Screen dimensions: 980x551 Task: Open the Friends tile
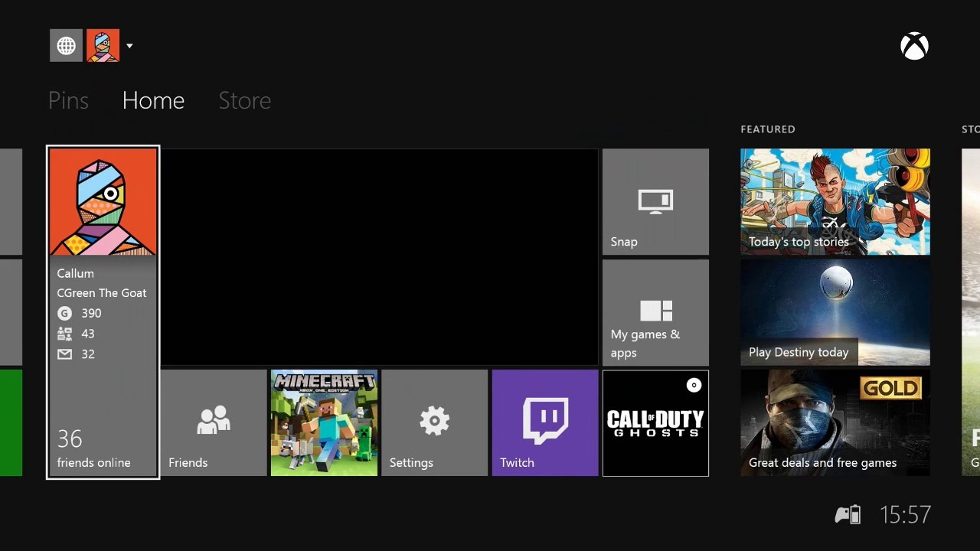[214, 423]
